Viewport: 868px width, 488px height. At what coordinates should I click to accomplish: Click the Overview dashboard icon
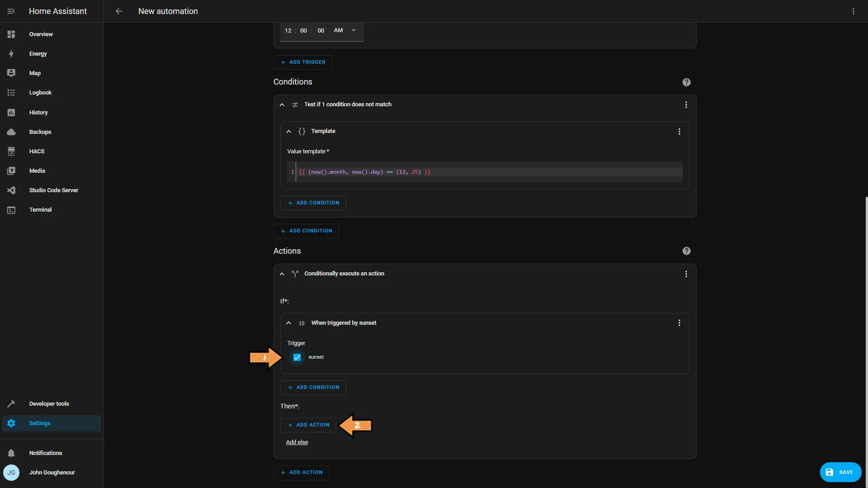11,34
